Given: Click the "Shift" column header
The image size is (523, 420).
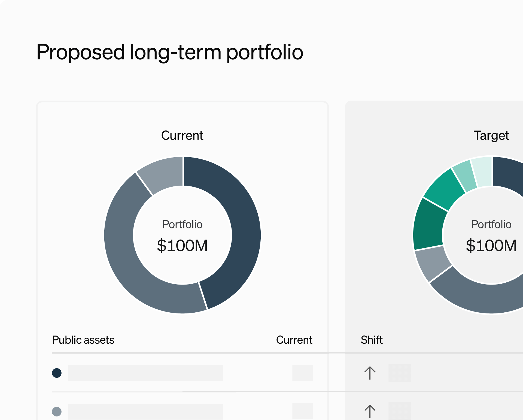Looking at the screenshot, I should point(372,340).
